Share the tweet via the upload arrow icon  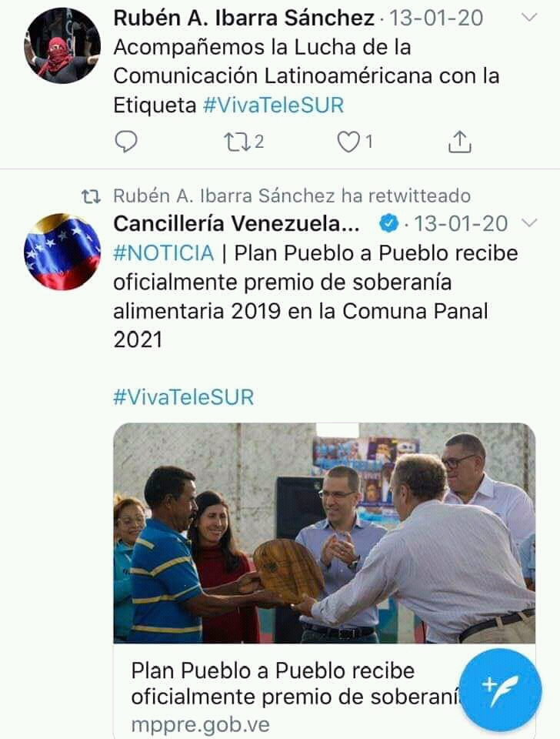(x=459, y=142)
